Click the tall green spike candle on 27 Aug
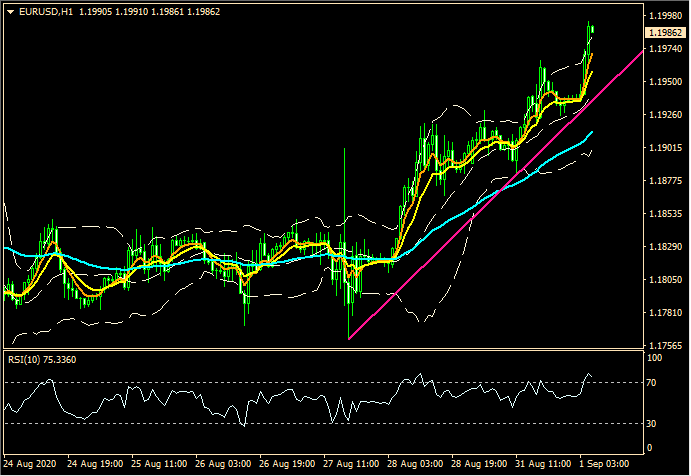Viewport: 691px width, 476px height. tap(345, 200)
